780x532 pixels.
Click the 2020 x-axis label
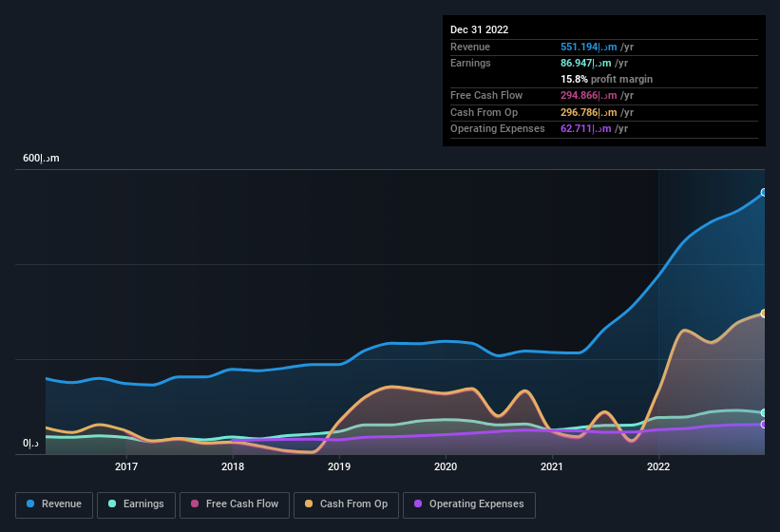coord(446,466)
